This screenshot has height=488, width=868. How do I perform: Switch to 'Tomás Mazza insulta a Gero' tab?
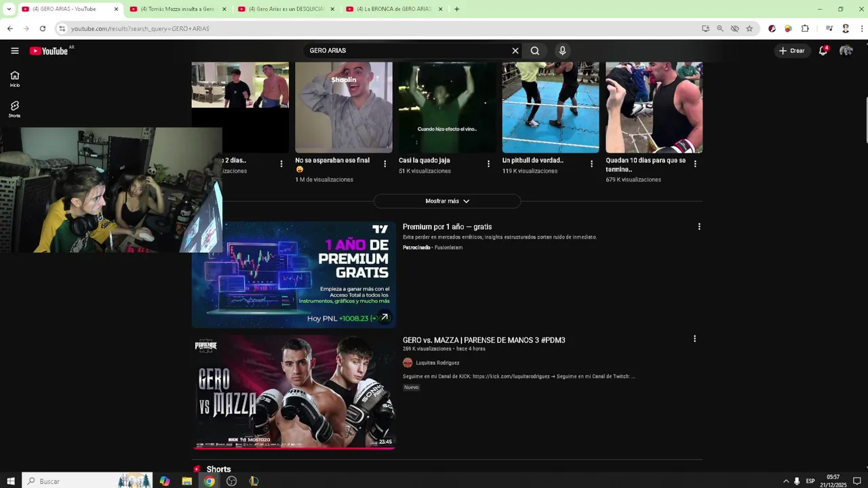click(x=177, y=9)
